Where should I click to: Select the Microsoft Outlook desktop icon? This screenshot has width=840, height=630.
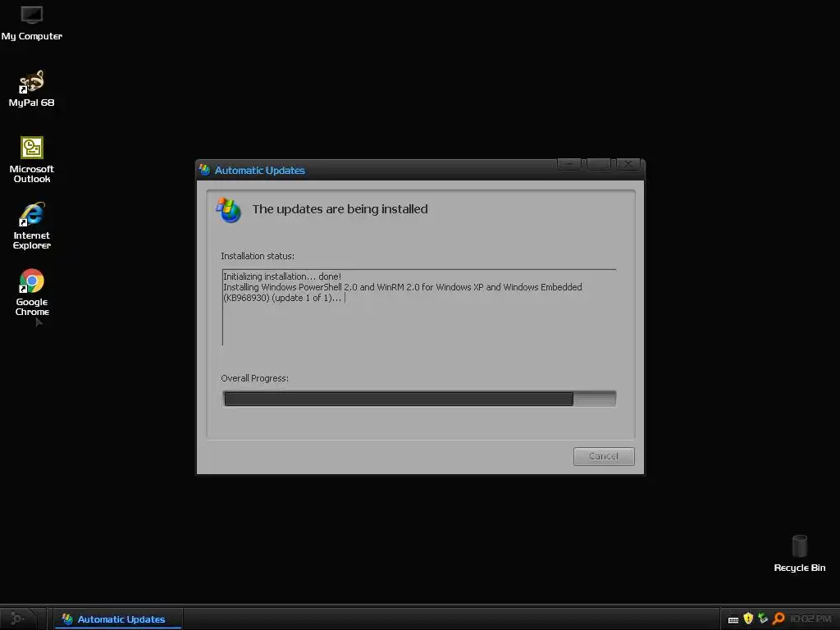32,160
